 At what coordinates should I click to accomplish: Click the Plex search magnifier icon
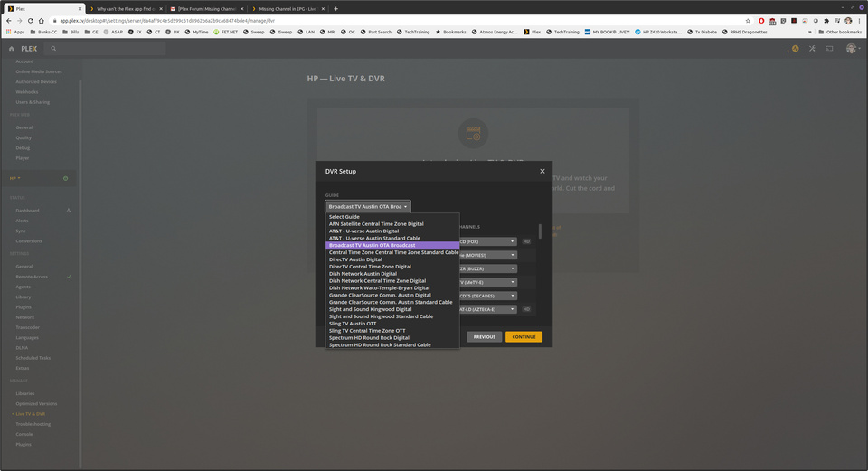click(53, 49)
